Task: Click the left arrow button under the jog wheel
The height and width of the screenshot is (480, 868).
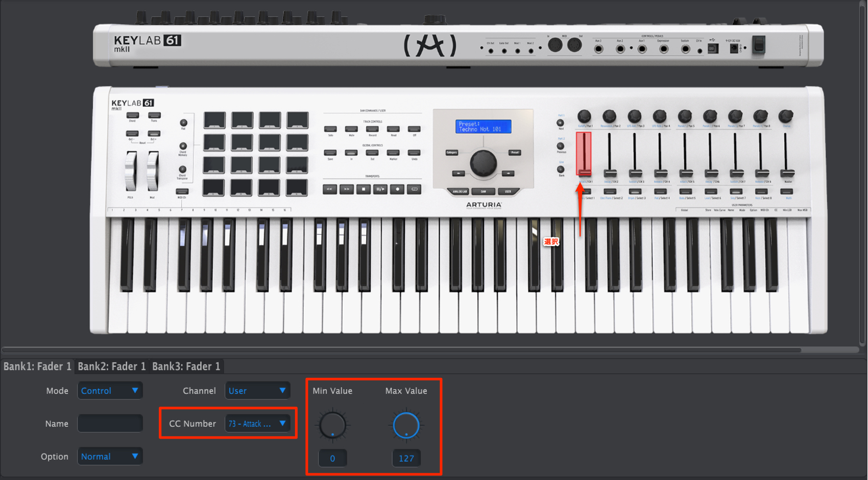Action: click(459, 173)
